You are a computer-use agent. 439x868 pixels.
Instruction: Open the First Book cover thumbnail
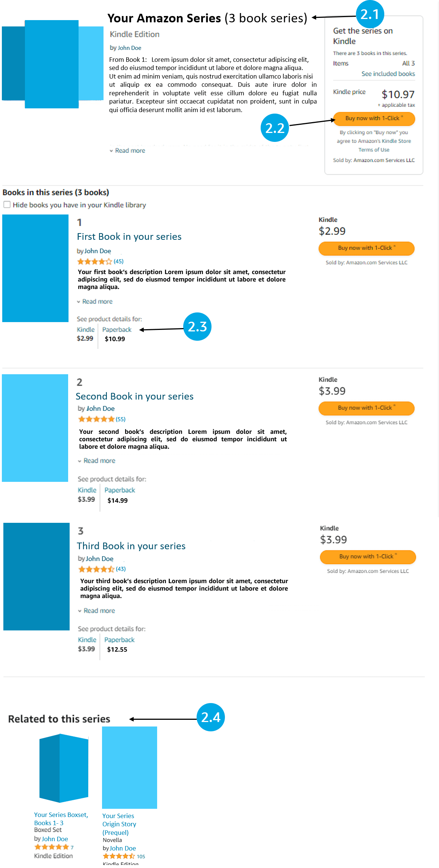(35, 268)
